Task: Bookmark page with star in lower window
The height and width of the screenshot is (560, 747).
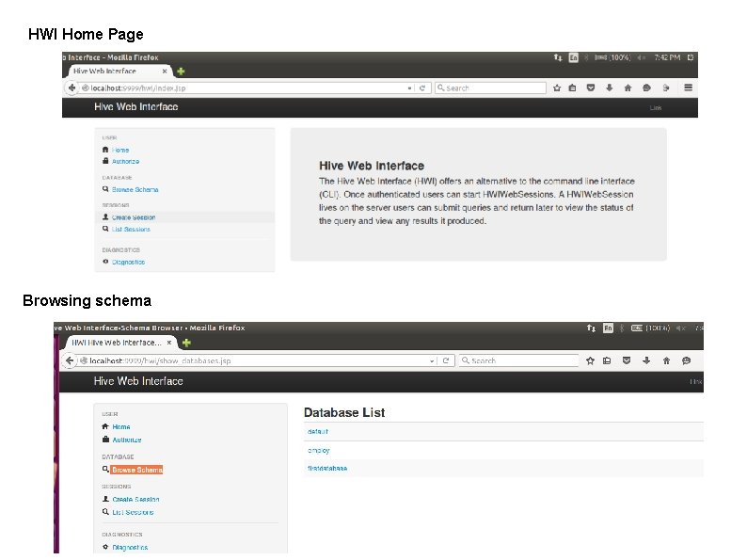Action: (x=590, y=360)
